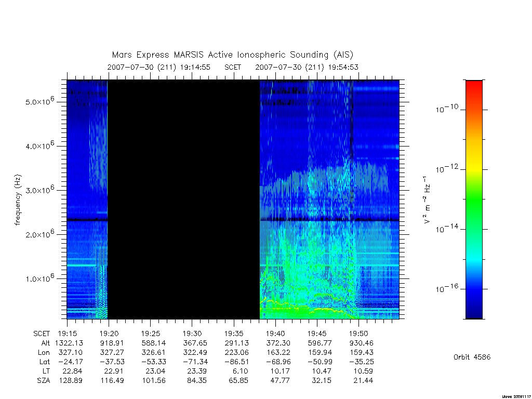This screenshot has height=399, width=532.
Task: Click the SZA row label
Action: click(x=44, y=381)
